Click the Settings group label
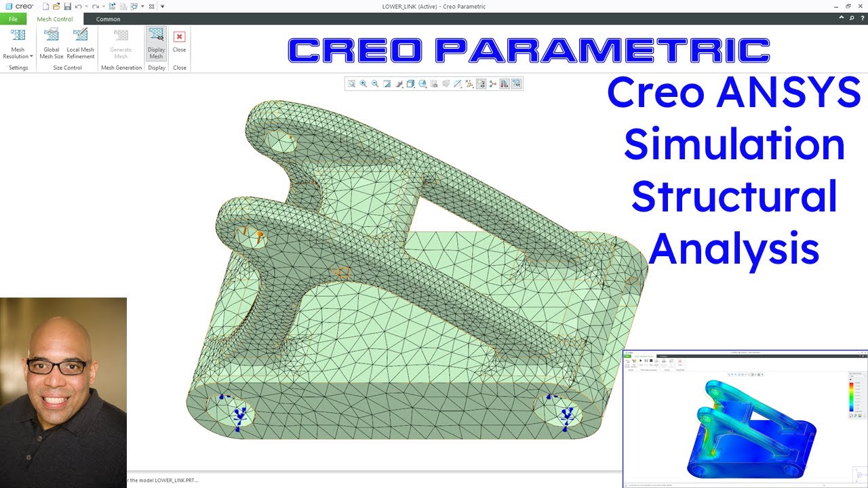The width and height of the screenshot is (868, 488). [x=18, y=68]
